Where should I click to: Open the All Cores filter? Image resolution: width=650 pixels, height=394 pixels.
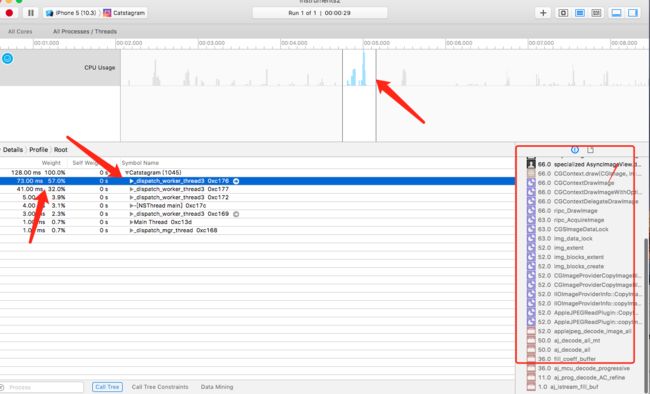click(20, 32)
